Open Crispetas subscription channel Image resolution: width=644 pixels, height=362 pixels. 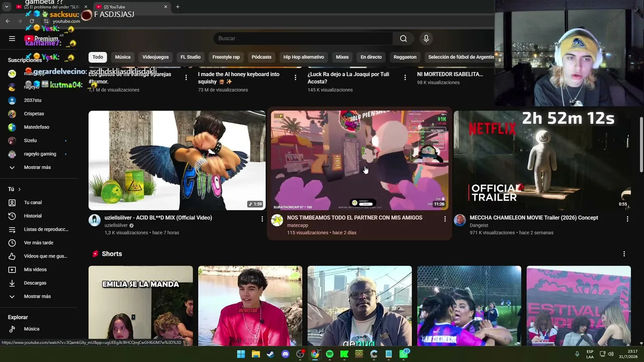[40, 114]
